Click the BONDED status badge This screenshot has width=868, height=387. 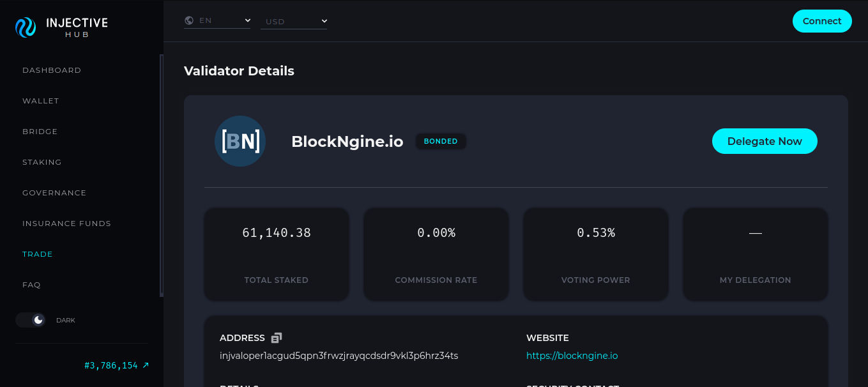click(441, 141)
